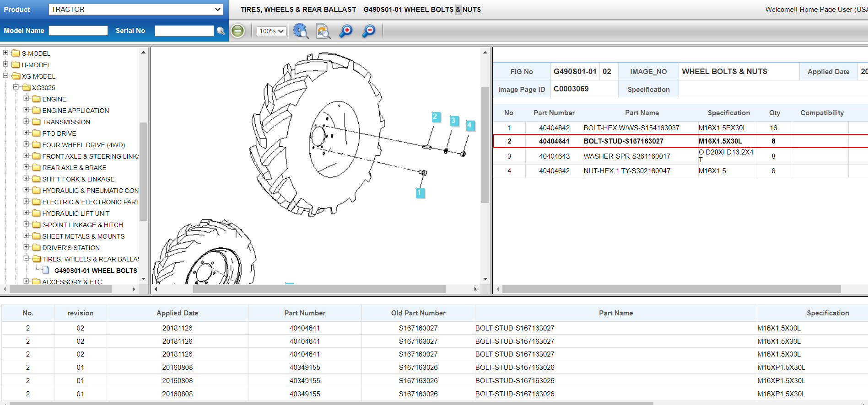The height and width of the screenshot is (405, 868).
Task: Collapse the TIRES, WHEELS & REAR BALLAST node
Action: 26,258
